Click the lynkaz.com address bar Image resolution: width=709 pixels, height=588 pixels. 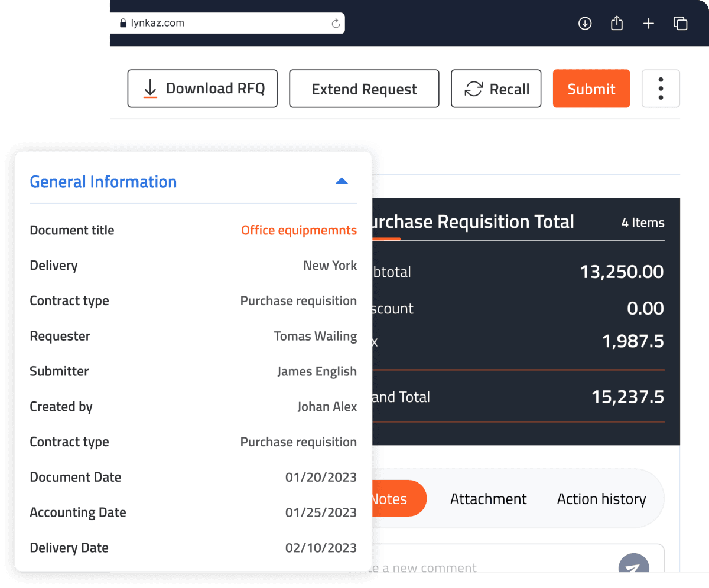pos(227,24)
